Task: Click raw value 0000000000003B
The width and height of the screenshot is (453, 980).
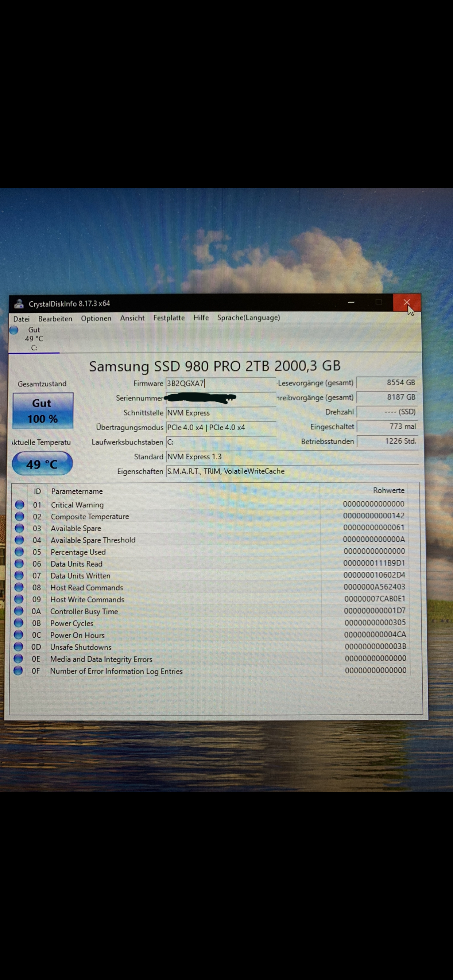Action: tap(375, 646)
